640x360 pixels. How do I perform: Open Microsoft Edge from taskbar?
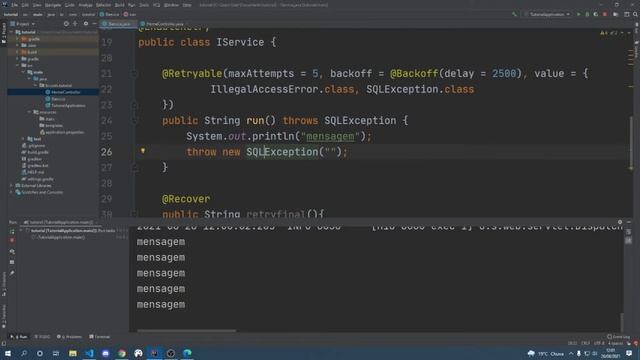tap(187, 353)
